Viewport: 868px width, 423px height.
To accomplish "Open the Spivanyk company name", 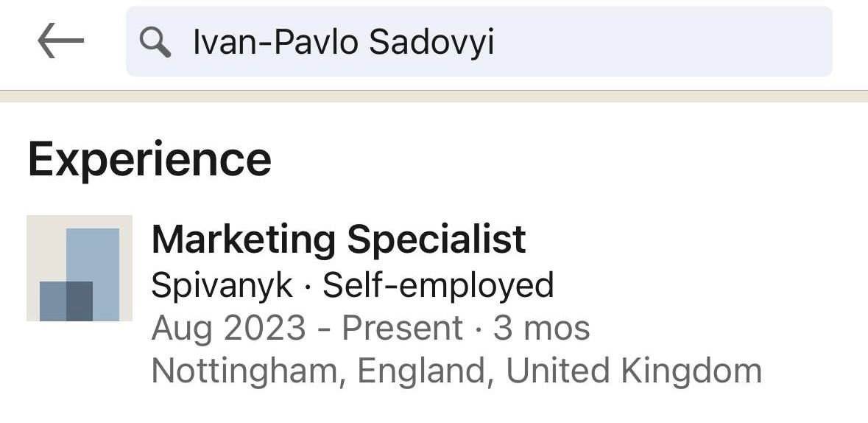I will [222, 285].
